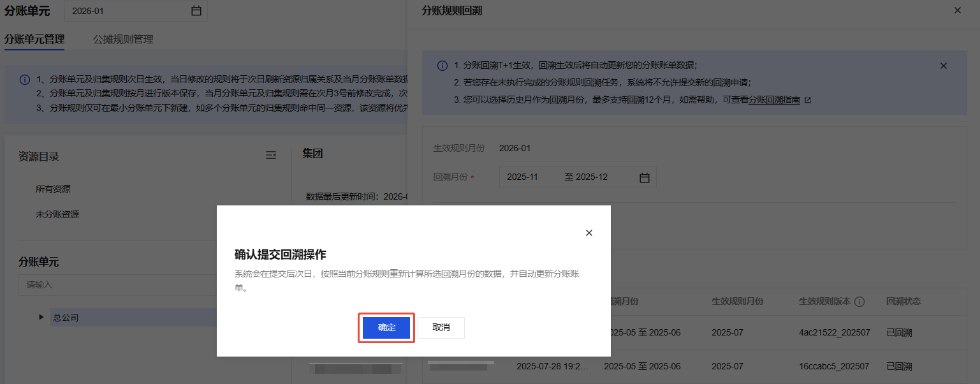Click the 生效规则月份 column header
The height and width of the screenshot is (384, 980).
(737, 301)
